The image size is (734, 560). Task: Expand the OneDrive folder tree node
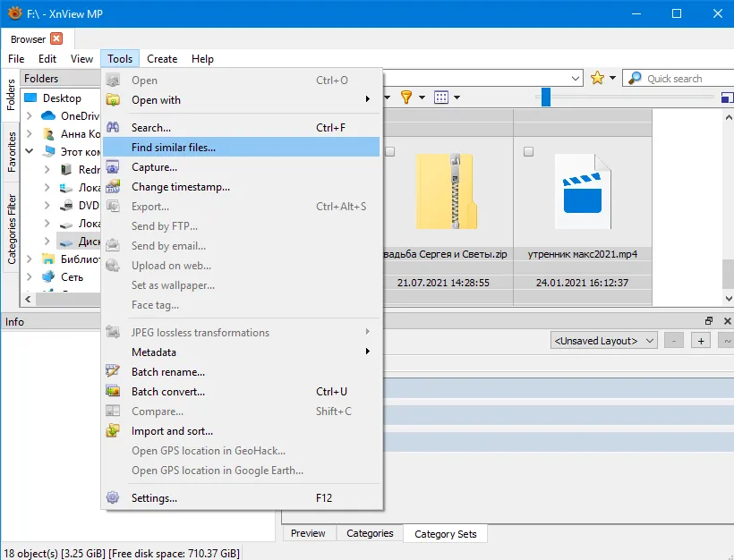click(30, 115)
